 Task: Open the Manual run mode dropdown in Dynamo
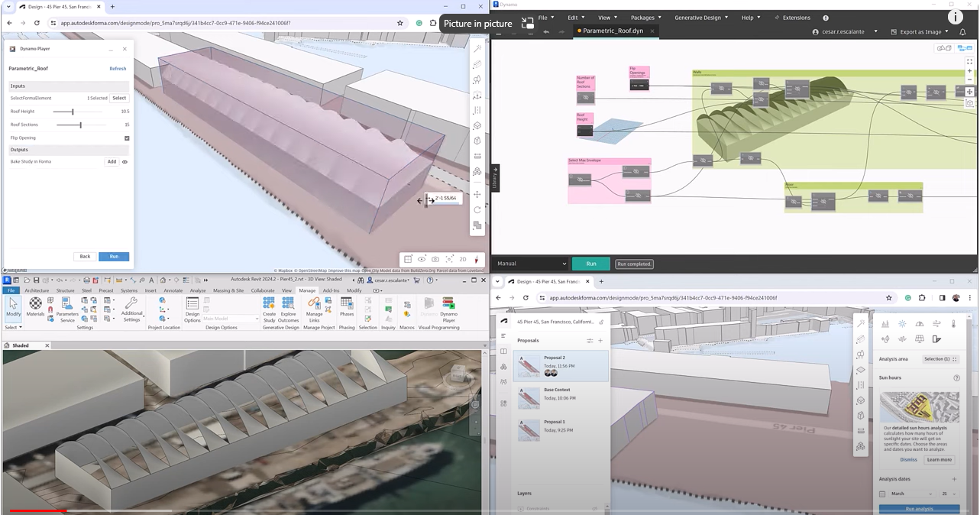pyautogui.click(x=531, y=264)
